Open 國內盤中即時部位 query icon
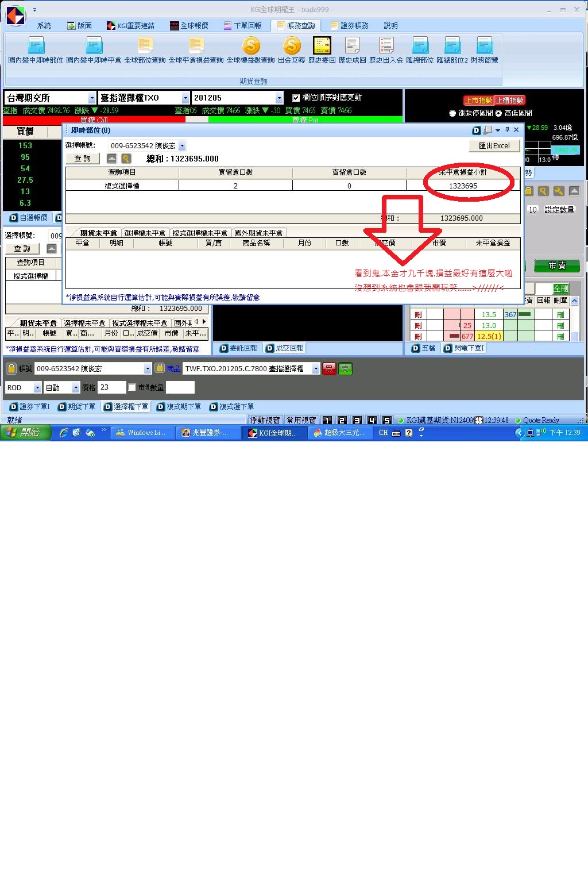Viewport: 588px width, 870px height. pyautogui.click(x=36, y=45)
